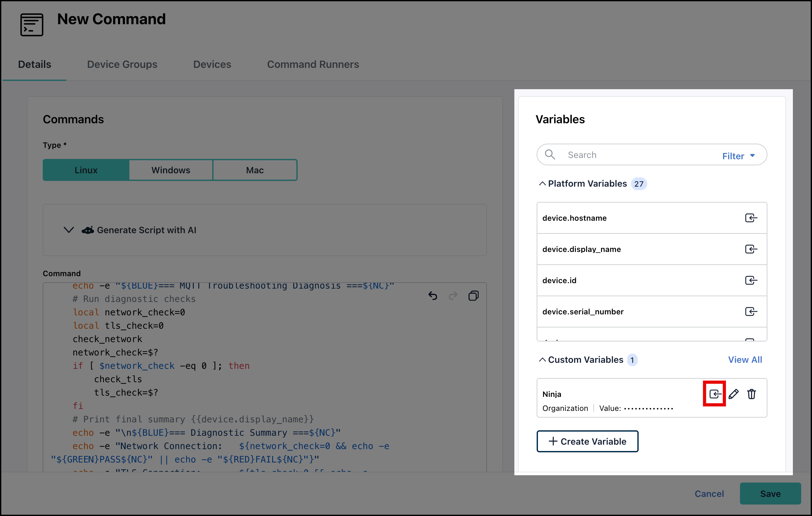The image size is (812, 516).
Task: Select Mac as the command type
Action: coord(255,170)
